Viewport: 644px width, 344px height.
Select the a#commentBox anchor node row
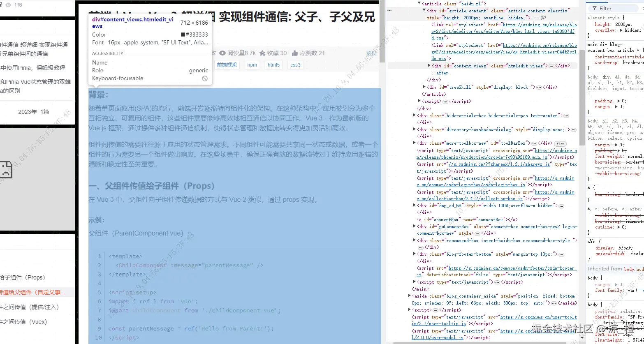point(467,219)
